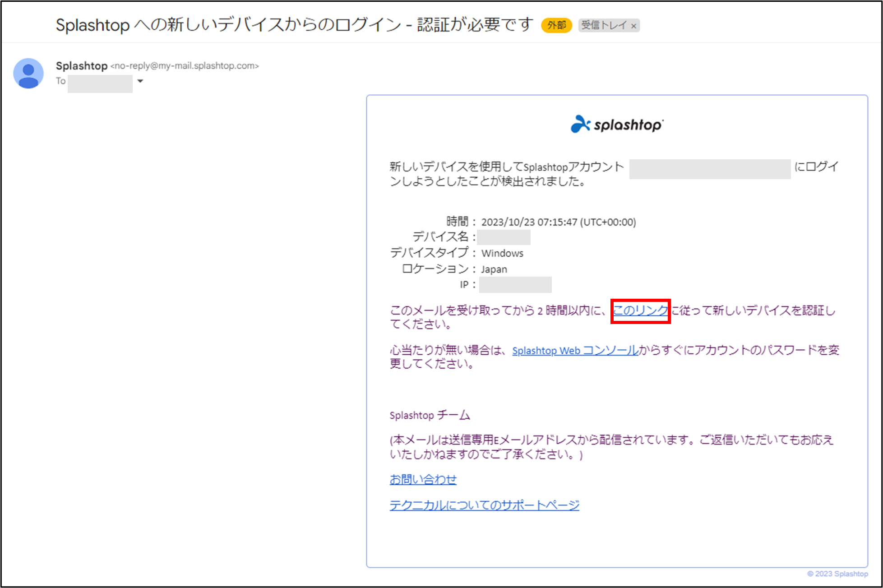Click the sender name Splashtop
Screen dimensions: 883x588
click(82, 66)
